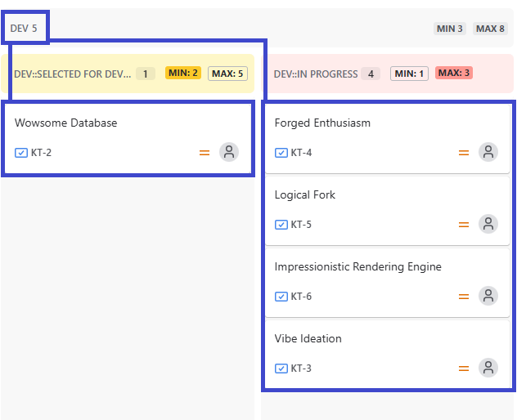Image resolution: width=517 pixels, height=420 pixels.
Task: Click the assignee avatar on KT-3 card
Action: click(488, 368)
